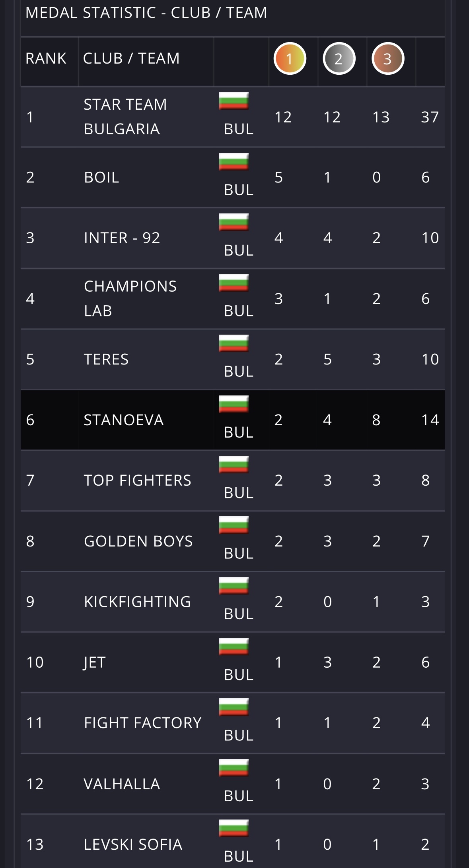
Task: Click the CLUB / TEAM column header
Action: pos(131,58)
